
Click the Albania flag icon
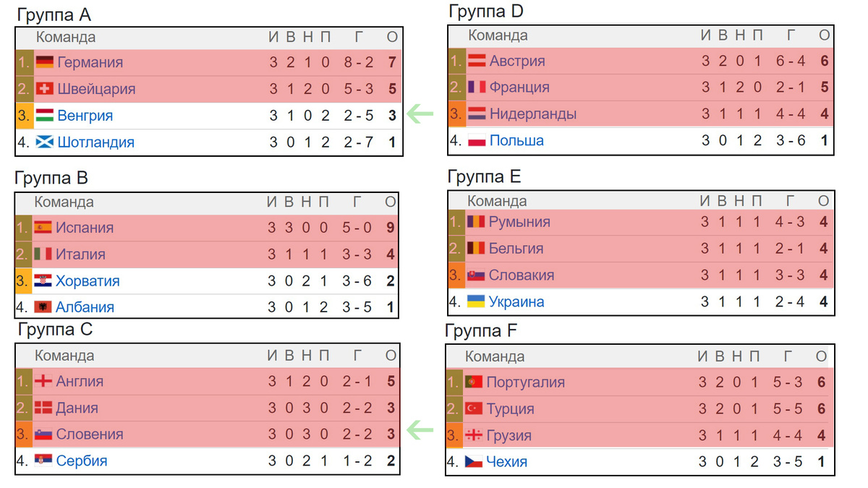pyautogui.click(x=43, y=307)
